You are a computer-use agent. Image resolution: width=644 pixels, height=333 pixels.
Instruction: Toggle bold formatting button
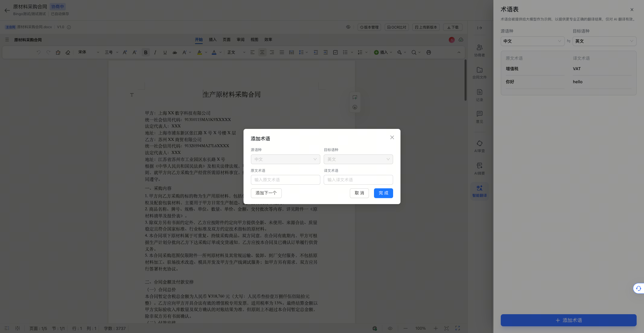146,52
